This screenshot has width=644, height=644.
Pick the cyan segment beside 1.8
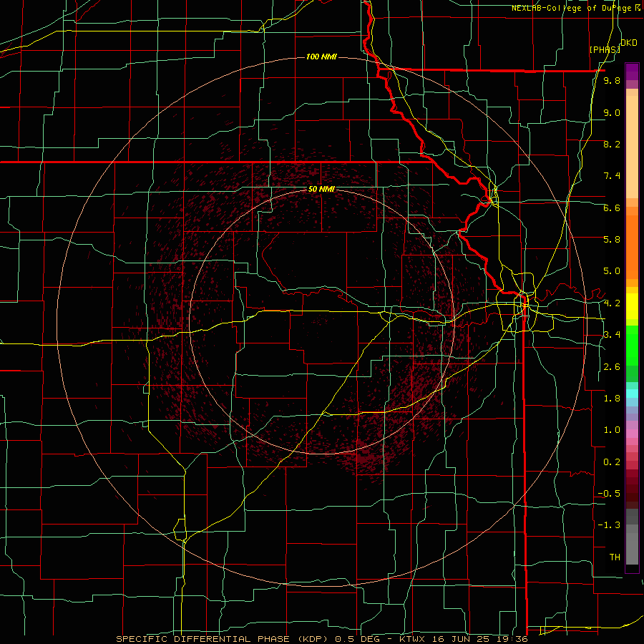click(x=632, y=394)
